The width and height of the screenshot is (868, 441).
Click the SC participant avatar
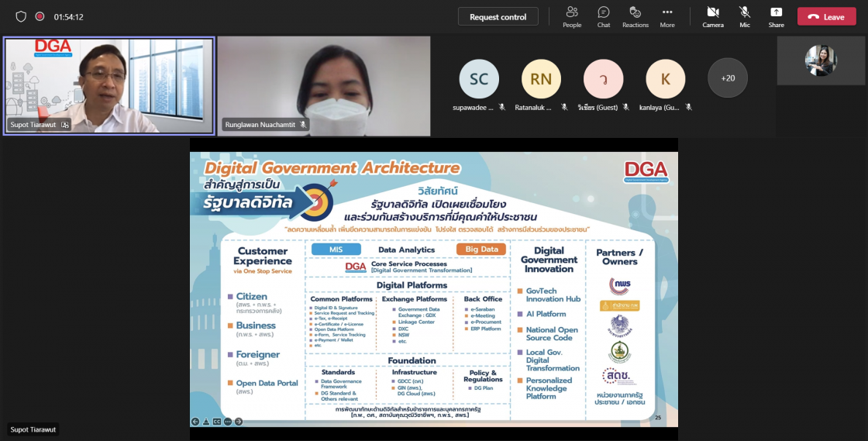[x=479, y=78]
